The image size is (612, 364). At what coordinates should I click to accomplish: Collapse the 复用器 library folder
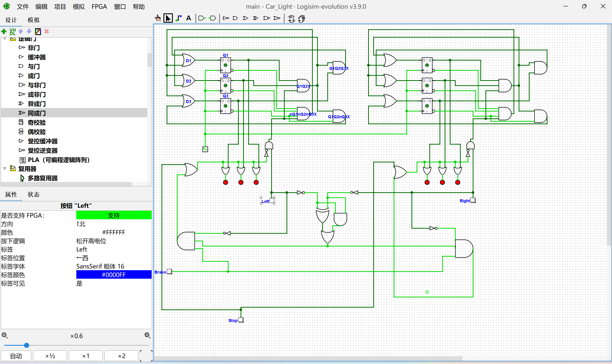(x=5, y=169)
